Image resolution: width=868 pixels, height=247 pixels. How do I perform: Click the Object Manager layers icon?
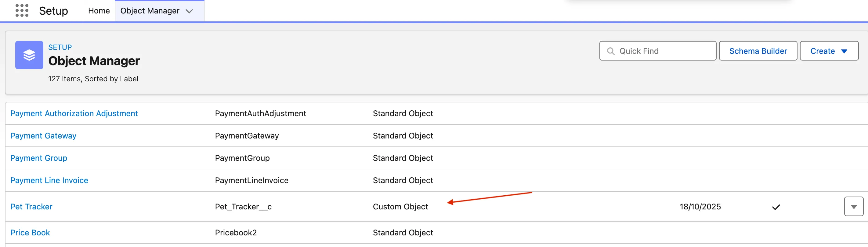29,55
